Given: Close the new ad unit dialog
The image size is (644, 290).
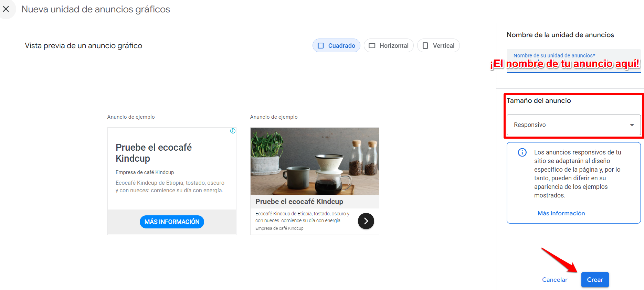Looking at the screenshot, I should (x=6, y=9).
